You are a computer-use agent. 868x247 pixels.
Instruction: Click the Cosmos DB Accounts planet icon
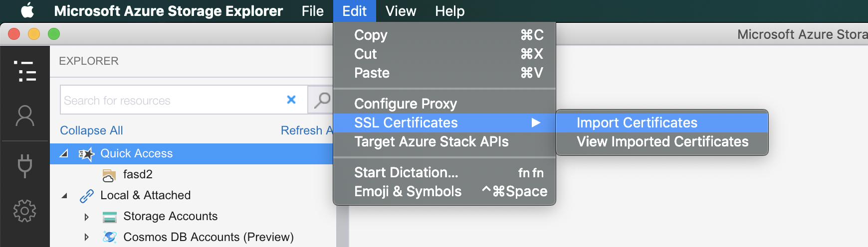pyautogui.click(x=109, y=237)
